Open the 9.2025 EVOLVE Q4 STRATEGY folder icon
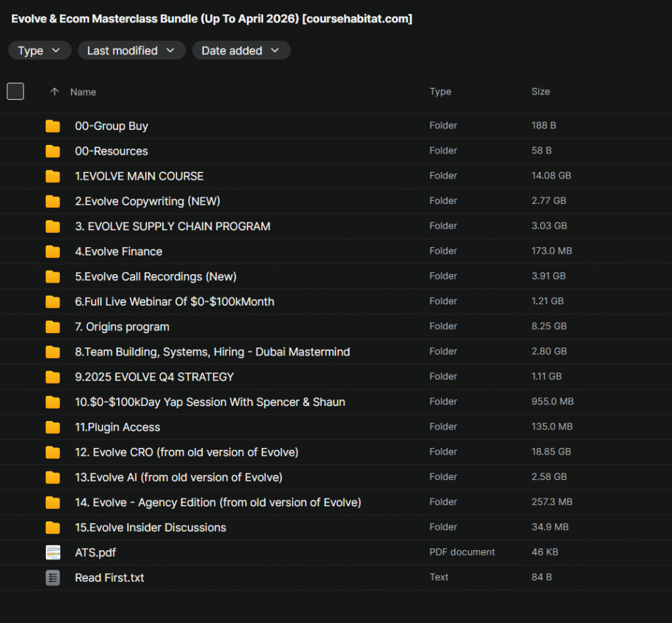 click(x=52, y=376)
